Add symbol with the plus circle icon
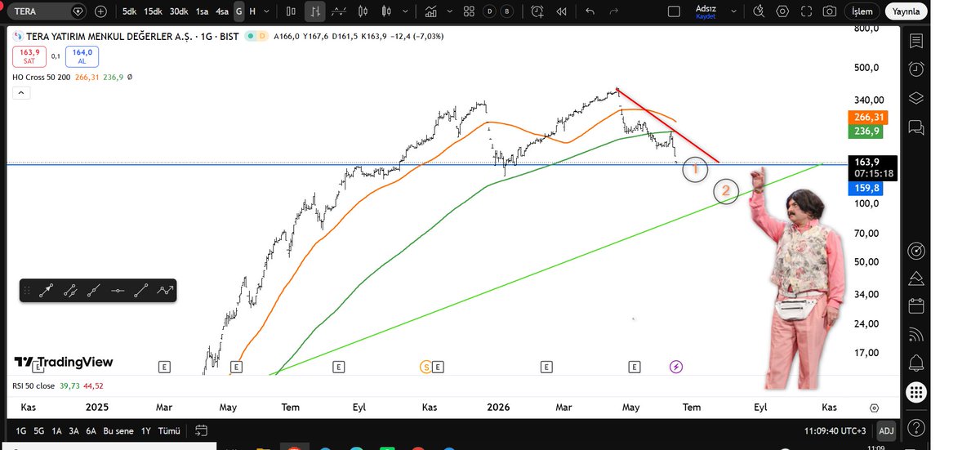This screenshot has width=980, height=450. (x=100, y=11)
